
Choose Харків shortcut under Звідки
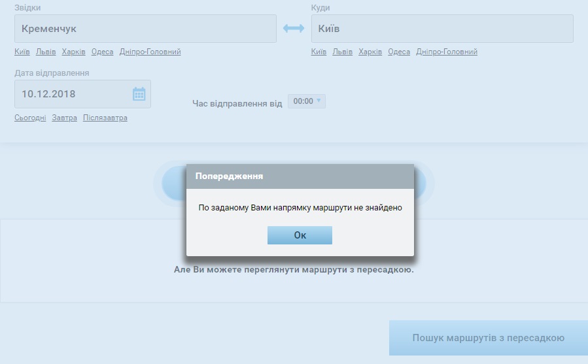[x=73, y=52]
